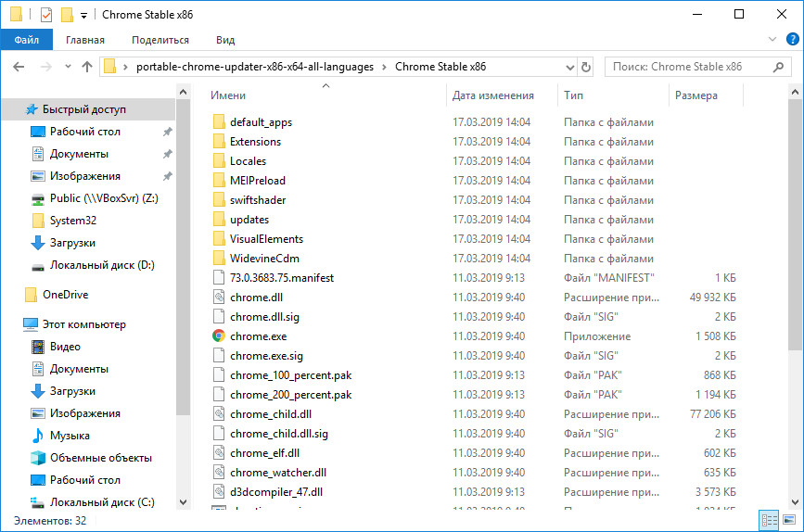This screenshot has width=804, height=532.
Task: Click the Desktop icon under Quick access
Action: tap(38, 132)
